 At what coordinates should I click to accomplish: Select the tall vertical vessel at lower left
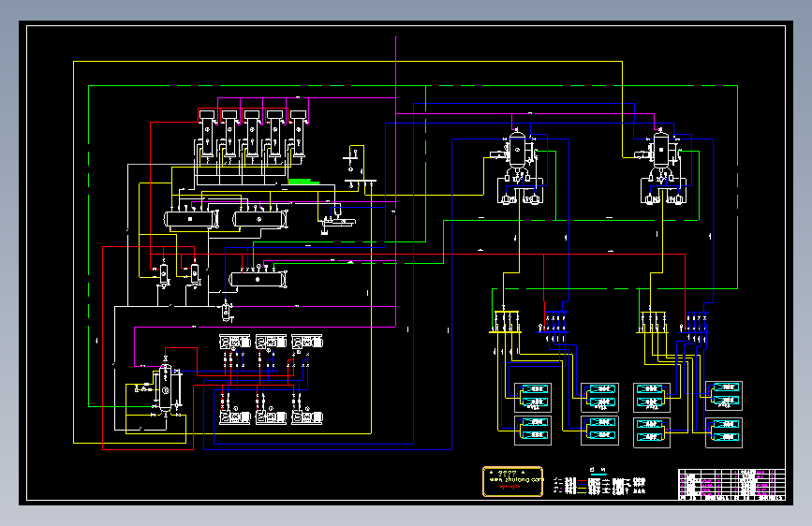tap(165, 388)
